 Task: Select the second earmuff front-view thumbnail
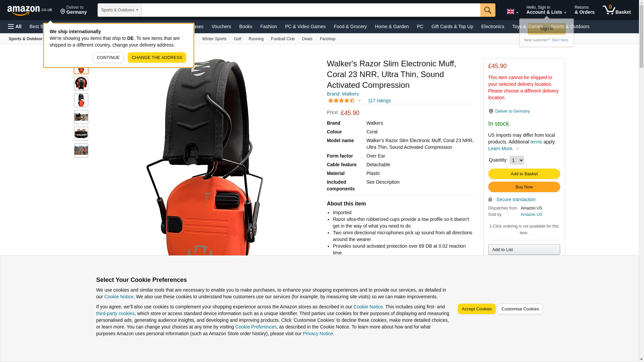(81, 83)
